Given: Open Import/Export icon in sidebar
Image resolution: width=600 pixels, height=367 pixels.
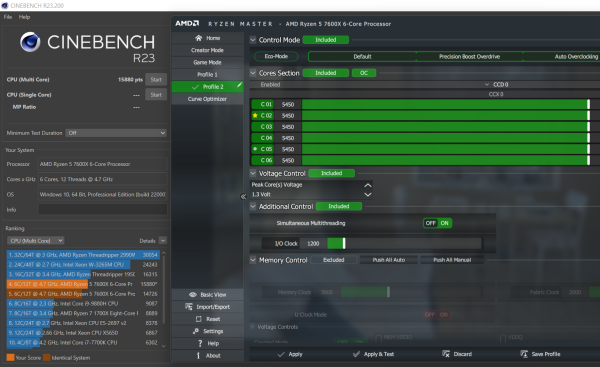Looking at the screenshot, I should (189, 307).
